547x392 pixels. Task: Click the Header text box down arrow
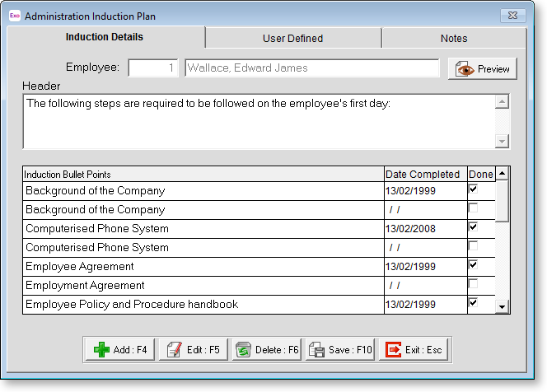pyautogui.click(x=502, y=142)
